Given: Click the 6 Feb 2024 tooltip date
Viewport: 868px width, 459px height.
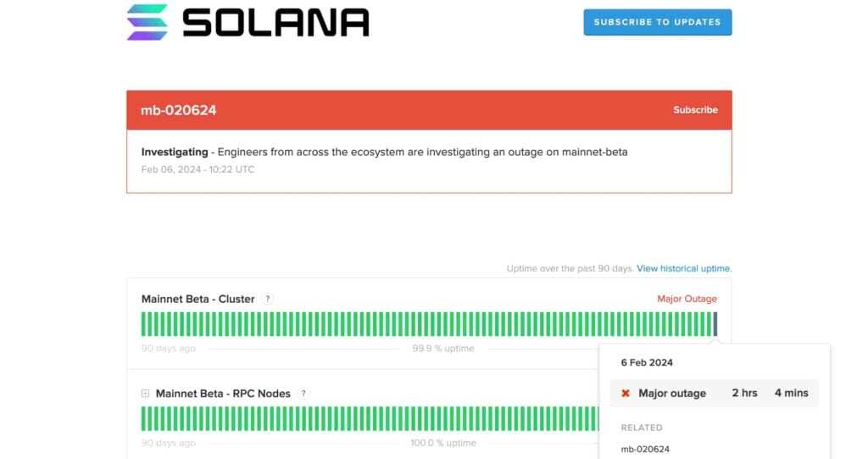Looking at the screenshot, I should coord(647,362).
